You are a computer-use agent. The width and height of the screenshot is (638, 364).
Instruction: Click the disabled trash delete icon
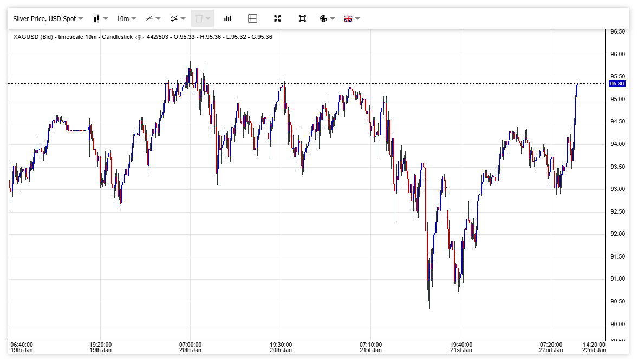pyautogui.click(x=201, y=18)
